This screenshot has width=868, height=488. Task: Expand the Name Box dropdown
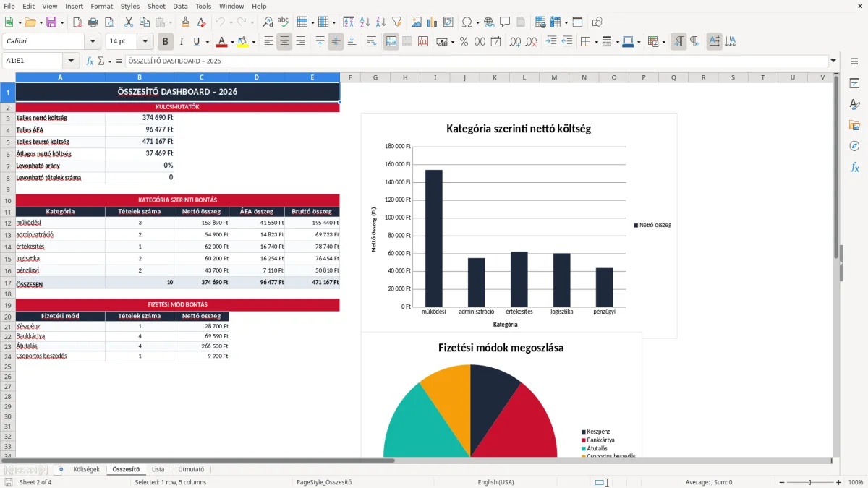tap(71, 61)
